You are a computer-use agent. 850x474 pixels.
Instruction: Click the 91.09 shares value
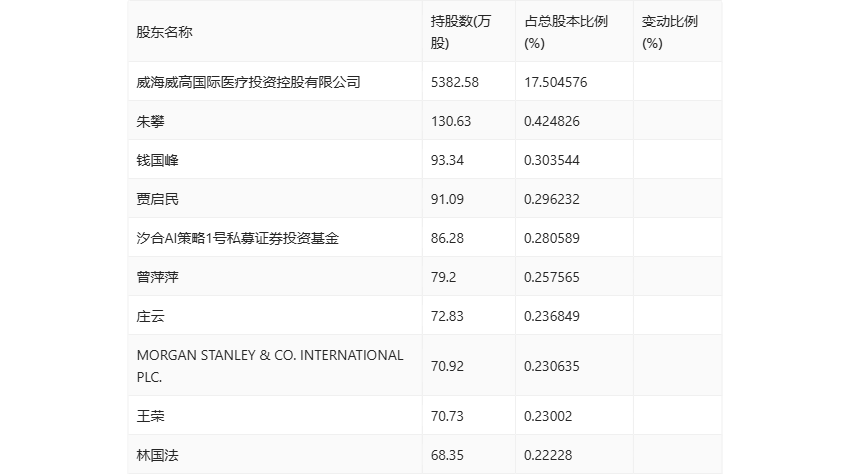coord(447,199)
